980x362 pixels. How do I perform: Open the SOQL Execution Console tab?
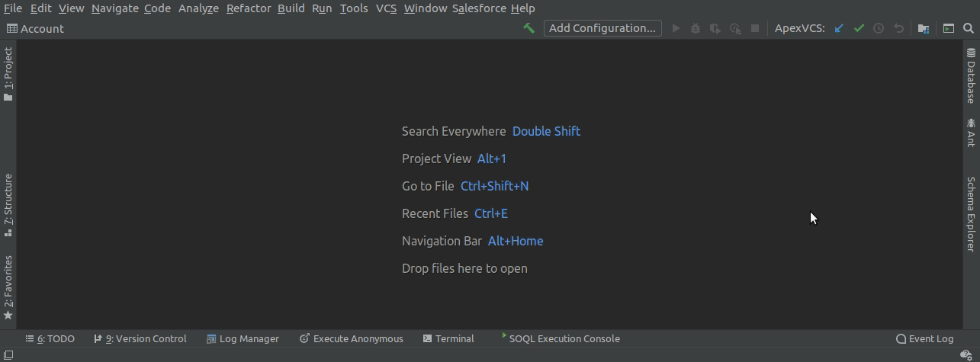click(x=560, y=338)
